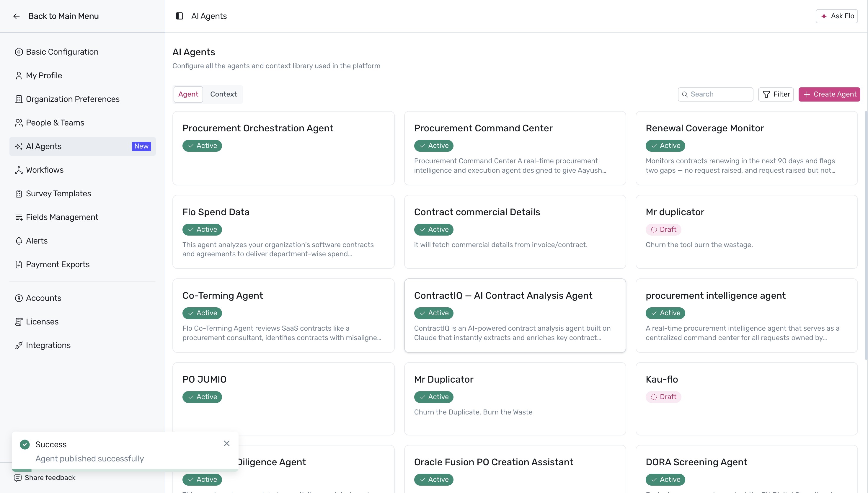Screen dimensions: 868x493
Task: Click Back to Main Menu
Action: point(56,16)
